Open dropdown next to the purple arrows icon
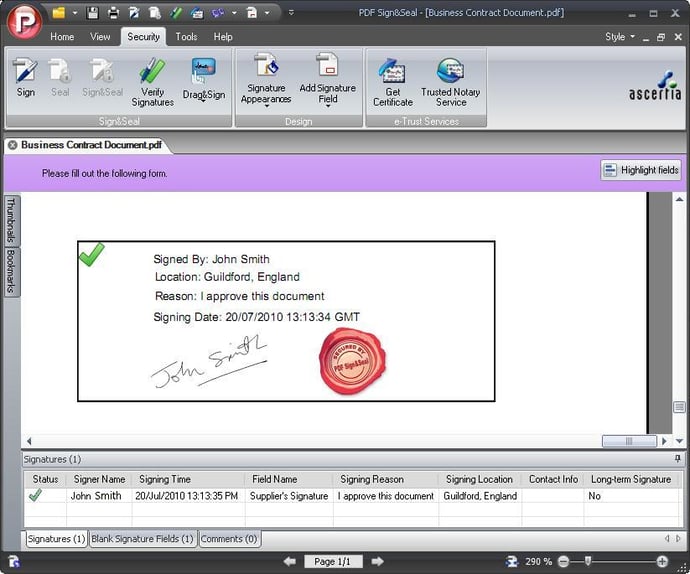Viewport: 690px width, 574px height. [234, 13]
